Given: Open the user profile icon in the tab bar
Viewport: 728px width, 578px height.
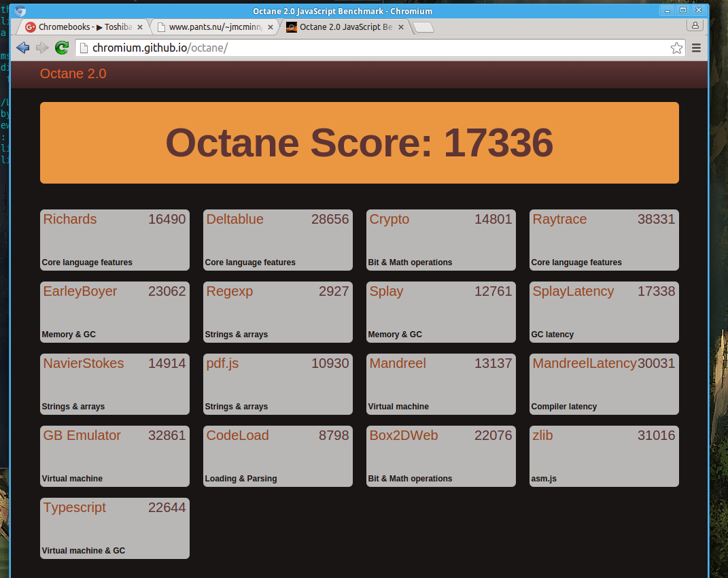Looking at the screenshot, I should point(695,26).
